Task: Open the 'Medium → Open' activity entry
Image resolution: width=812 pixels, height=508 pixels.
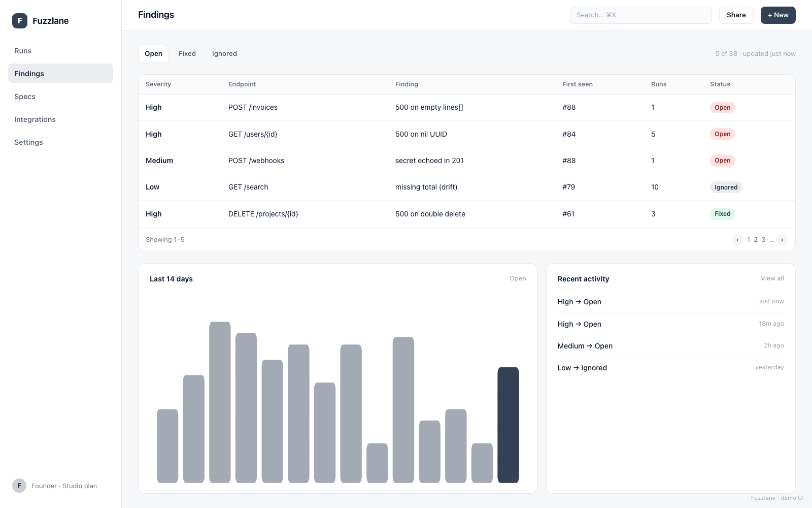Action: pos(670,346)
